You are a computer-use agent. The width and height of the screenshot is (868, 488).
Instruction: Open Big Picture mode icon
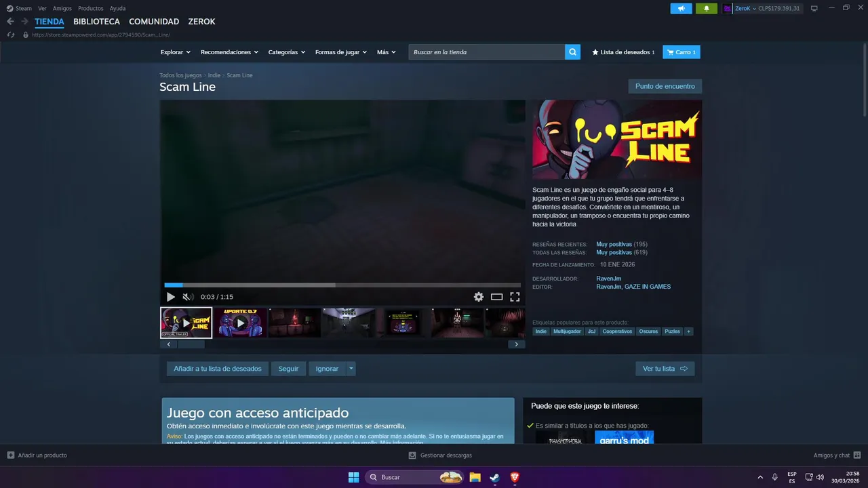[x=814, y=8]
